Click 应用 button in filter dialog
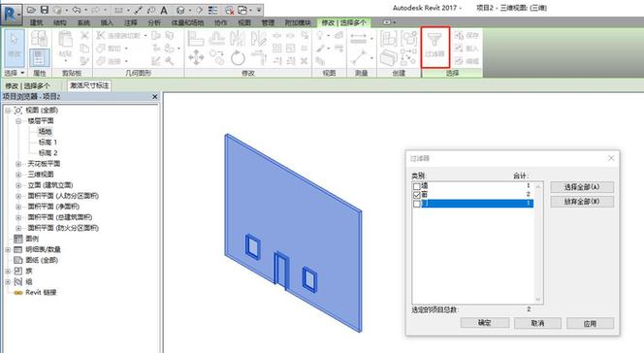This screenshot has height=353, width=644. [x=590, y=323]
